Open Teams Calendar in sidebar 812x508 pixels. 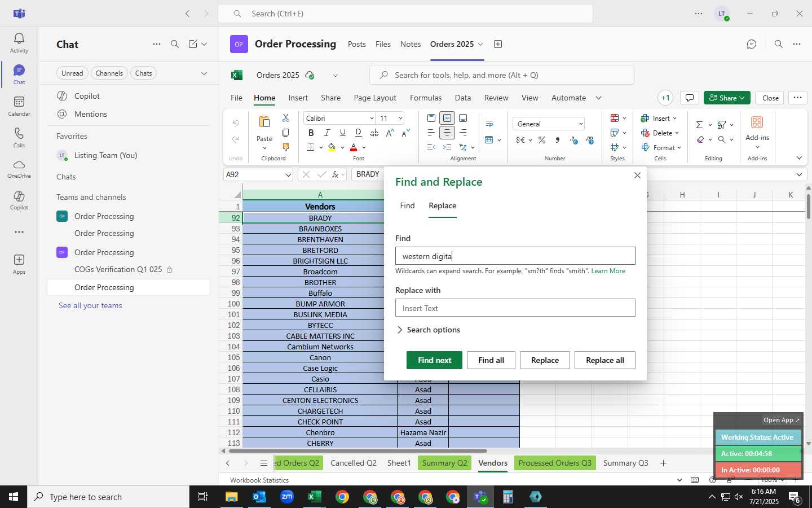[x=19, y=106]
